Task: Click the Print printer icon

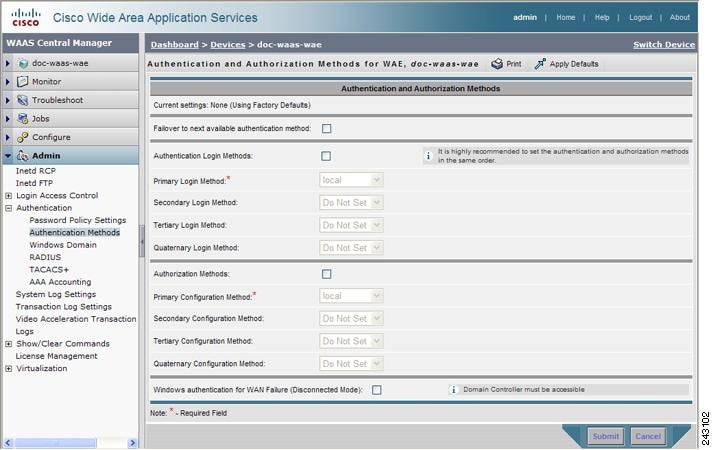Action: (x=497, y=64)
